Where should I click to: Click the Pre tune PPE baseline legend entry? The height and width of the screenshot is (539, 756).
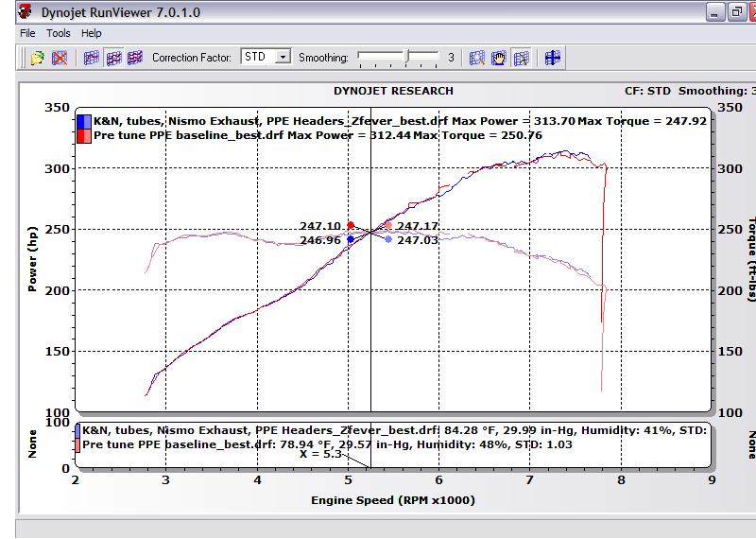[x=318, y=135]
